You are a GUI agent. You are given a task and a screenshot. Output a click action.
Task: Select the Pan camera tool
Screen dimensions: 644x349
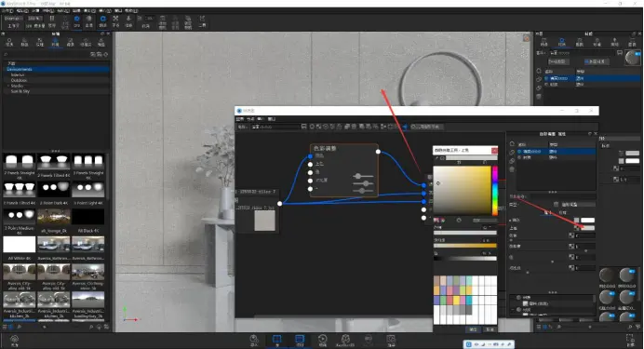tap(115, 20)
